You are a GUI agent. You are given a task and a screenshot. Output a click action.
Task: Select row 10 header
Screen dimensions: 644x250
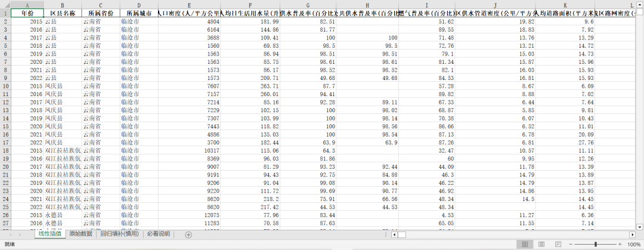[x=5, y=86]
